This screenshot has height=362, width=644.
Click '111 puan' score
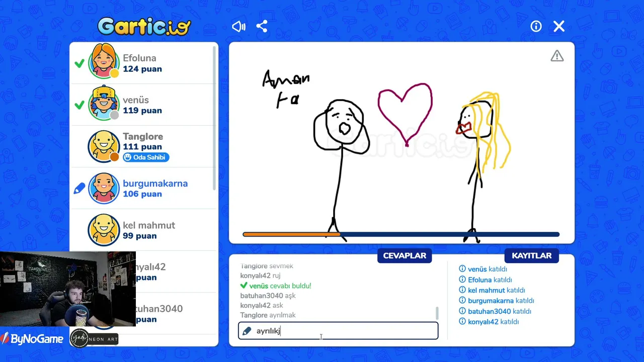pyautogui.click(x=142, y=147)
